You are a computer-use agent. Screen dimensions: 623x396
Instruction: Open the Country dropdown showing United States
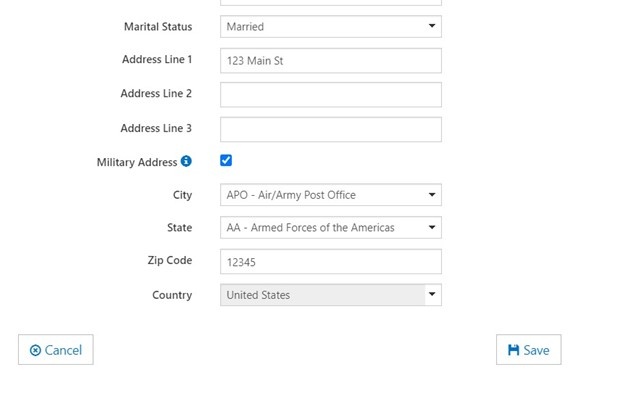[331, 295]
